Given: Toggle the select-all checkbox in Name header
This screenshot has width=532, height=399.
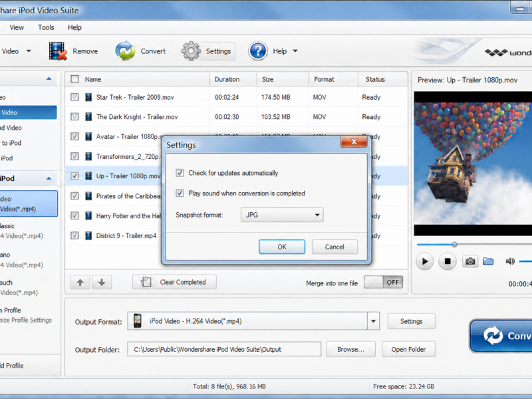Looking at the screenshot, I should (74, 79).
